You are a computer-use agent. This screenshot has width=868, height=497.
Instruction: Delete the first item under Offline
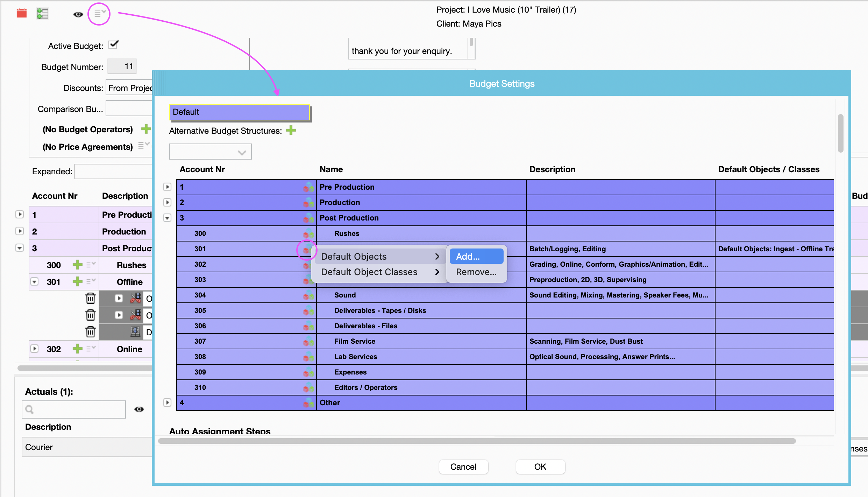click(x=91, y=298)
